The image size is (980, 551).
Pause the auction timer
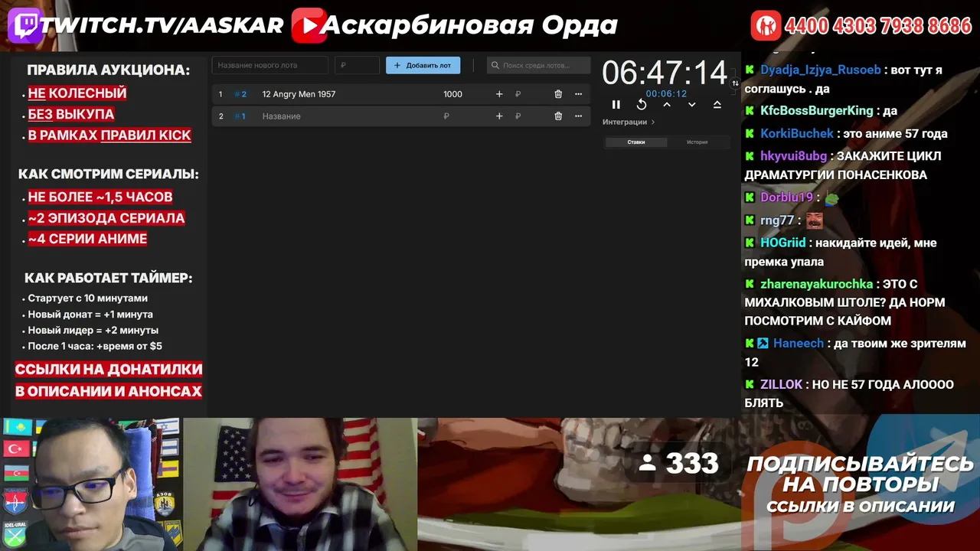[x=616, y=105]
